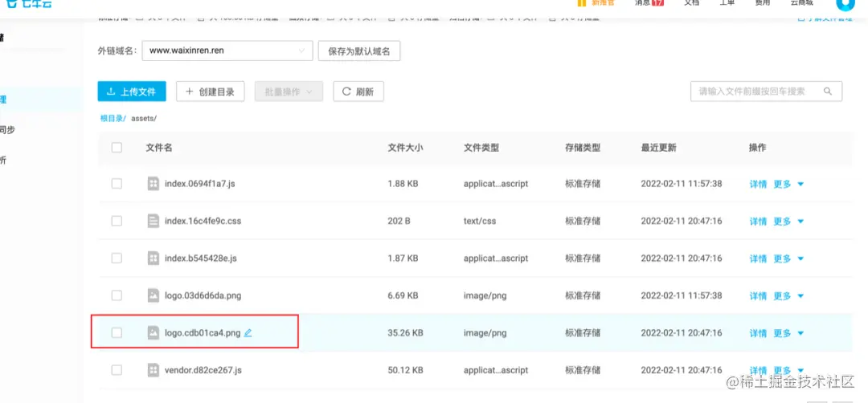Screen dimensions: 868x403
Task: Click the 刷新 refresh button
Action: pyautogui.click(x=358, y=92)
